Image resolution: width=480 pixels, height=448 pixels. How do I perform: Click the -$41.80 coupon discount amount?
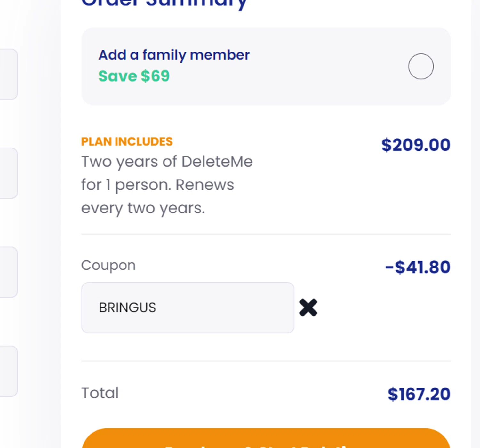click(418, 267)
